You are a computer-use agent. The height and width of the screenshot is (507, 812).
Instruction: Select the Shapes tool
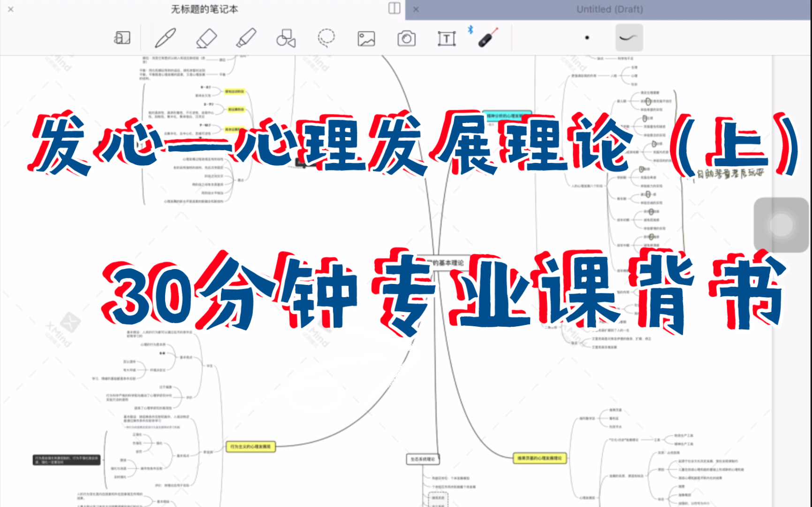coord(286,38)
